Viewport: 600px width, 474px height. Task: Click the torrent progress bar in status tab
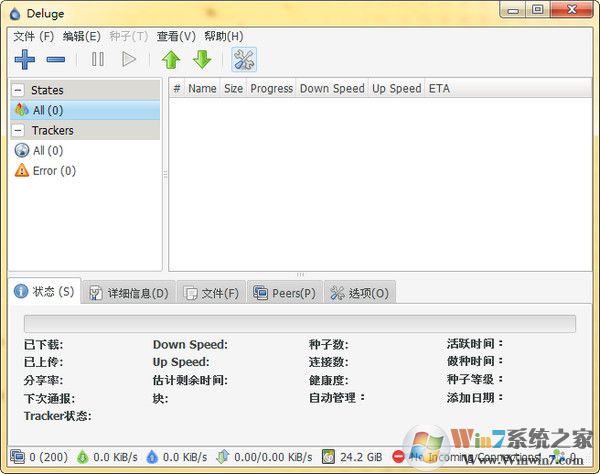(x=300, y=324)
